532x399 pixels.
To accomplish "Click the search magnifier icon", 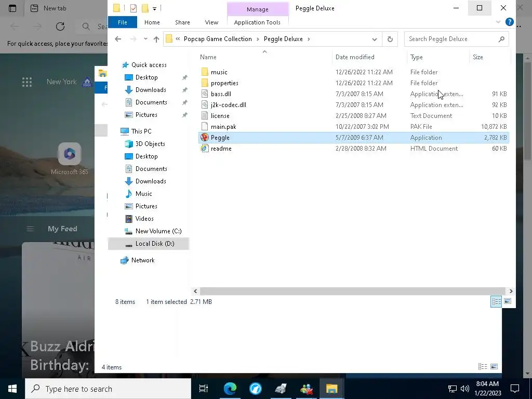I will (x=501, y=39).
